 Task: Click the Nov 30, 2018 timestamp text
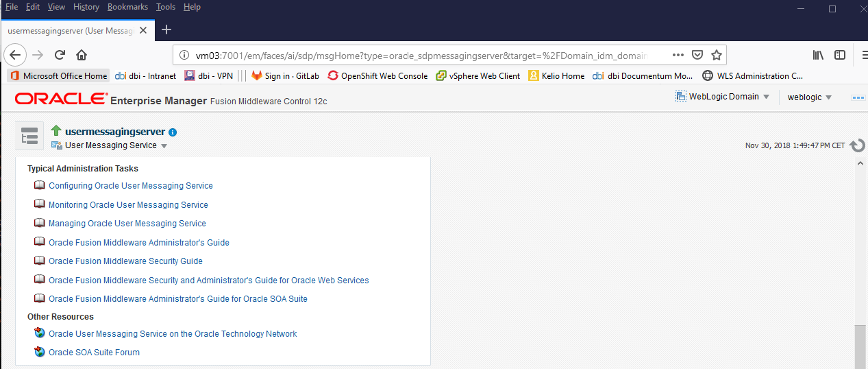[795, 145]
